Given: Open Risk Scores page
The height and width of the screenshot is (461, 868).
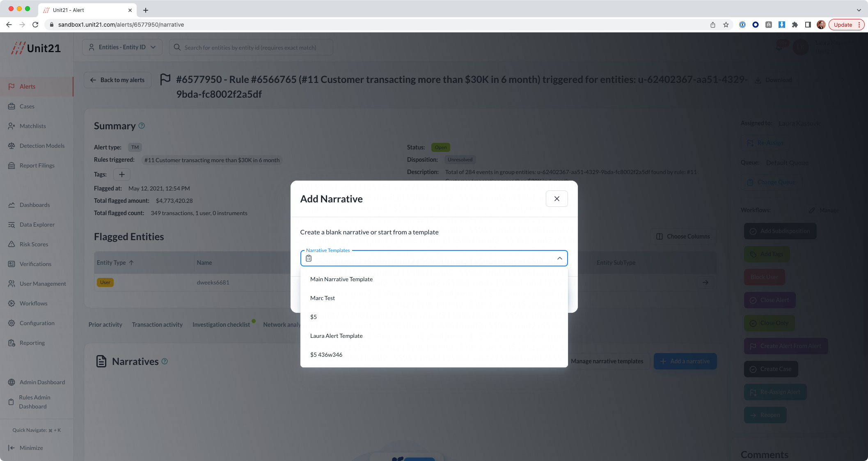Looking at the screenshot, I should [x=37, y=244].
